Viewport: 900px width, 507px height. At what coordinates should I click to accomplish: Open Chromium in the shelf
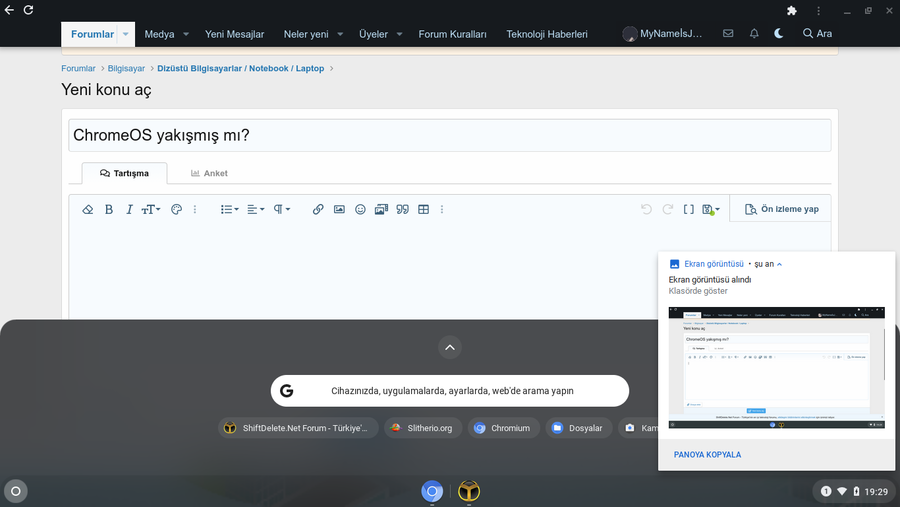(432, 491)
